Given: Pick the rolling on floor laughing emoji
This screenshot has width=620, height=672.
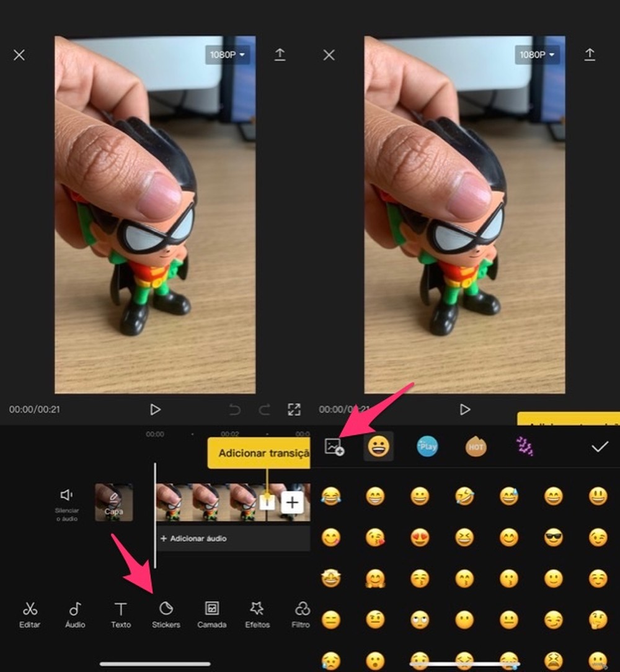Looking at the screenshot, I should click(464, 496).
